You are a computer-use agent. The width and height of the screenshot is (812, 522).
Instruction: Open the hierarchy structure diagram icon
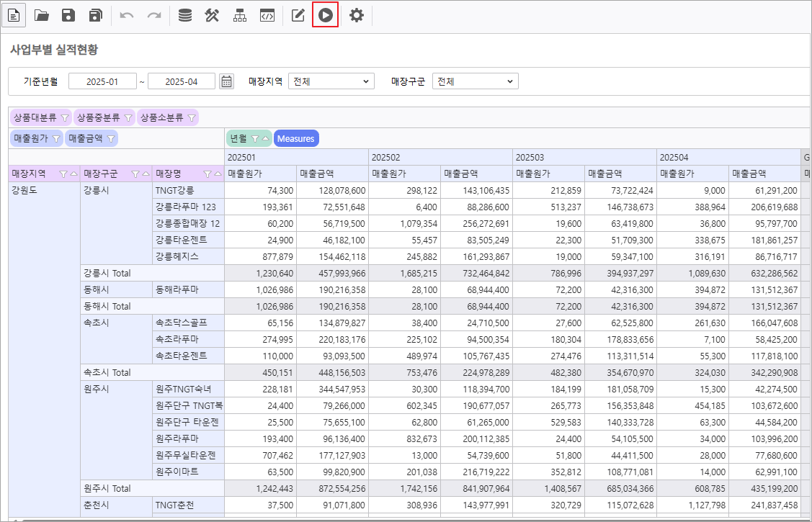click(x=239, y=15)
